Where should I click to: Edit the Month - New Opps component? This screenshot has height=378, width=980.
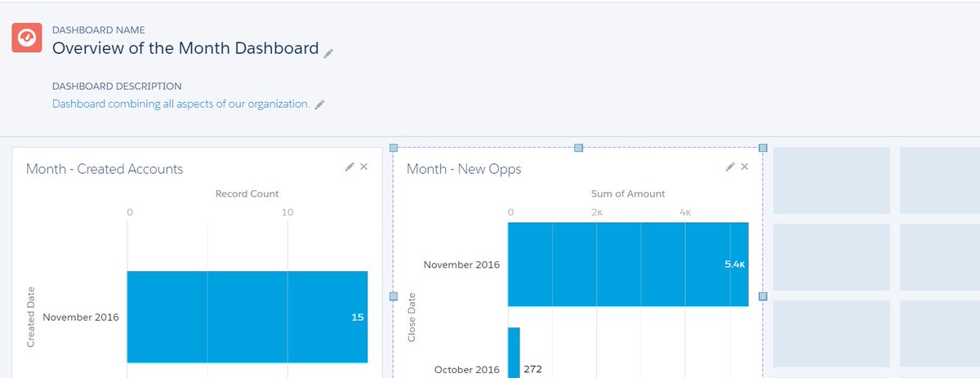point(730,167)
